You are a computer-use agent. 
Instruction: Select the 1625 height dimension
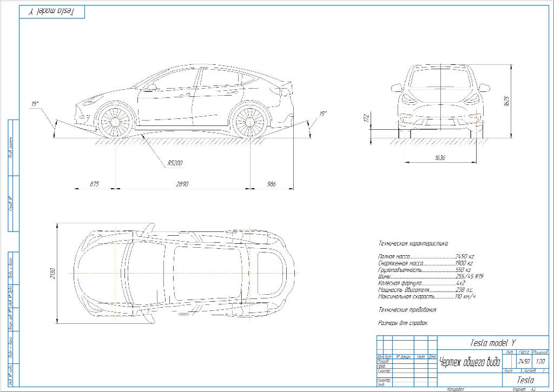(x=507, y=101)
